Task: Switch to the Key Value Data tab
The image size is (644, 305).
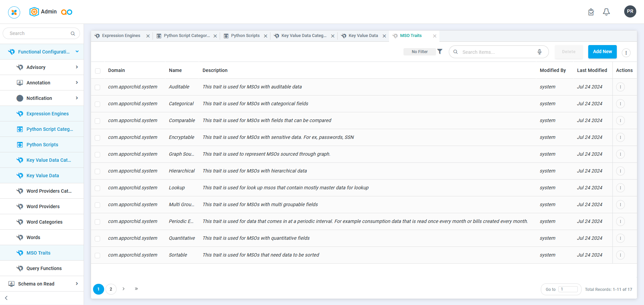Action: 363,36
